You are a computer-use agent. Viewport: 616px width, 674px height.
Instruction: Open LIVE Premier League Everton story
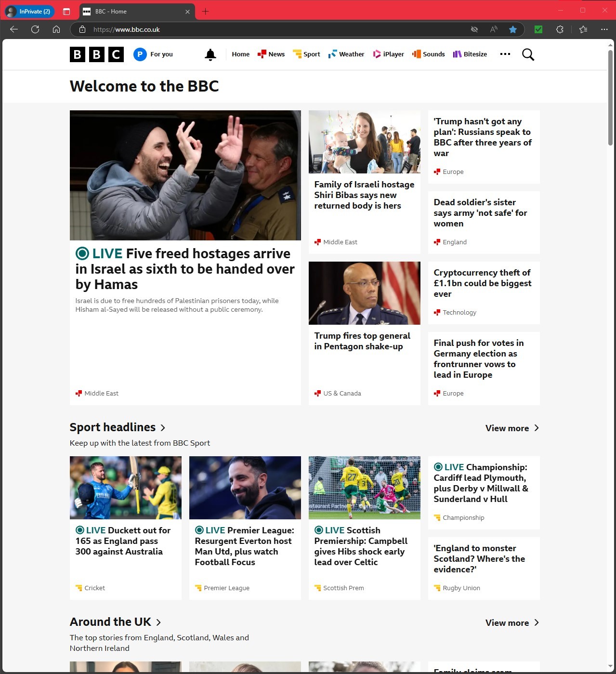pyautogui.click(x=245, y=546)
